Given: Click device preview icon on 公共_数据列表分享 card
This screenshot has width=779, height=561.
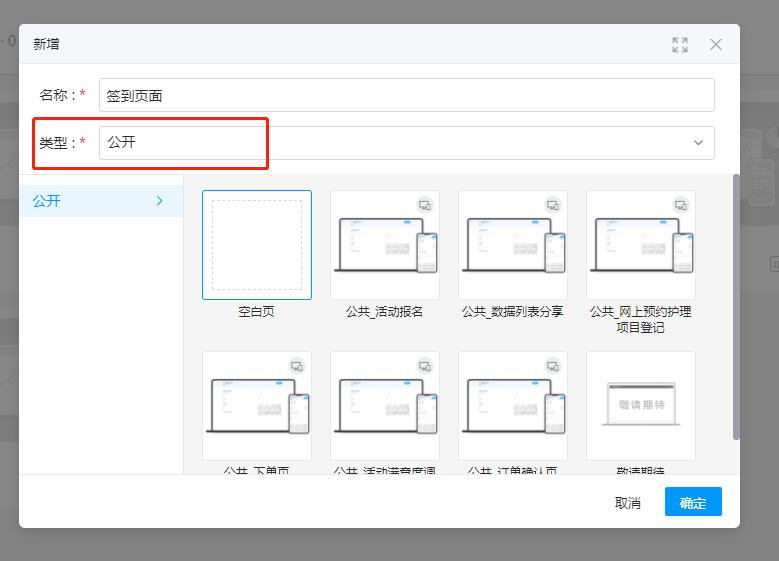Looking at the screenshot, I should point(553,205).
